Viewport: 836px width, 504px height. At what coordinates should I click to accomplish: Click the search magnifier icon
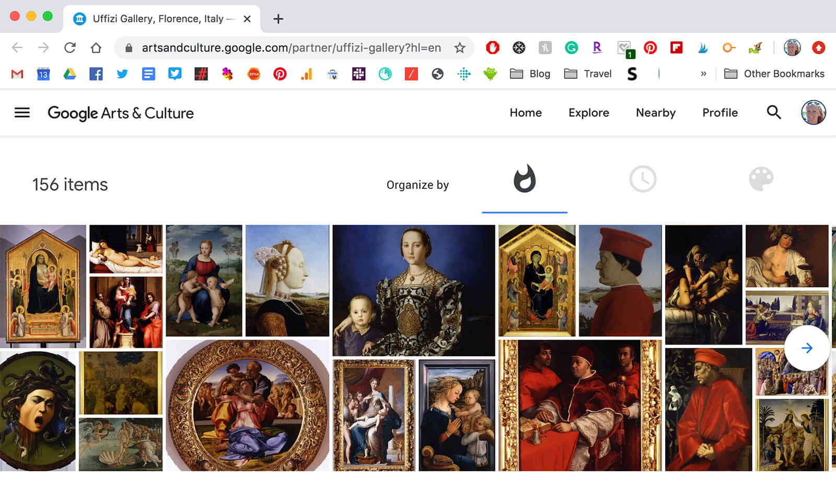[x=773, y=112]
